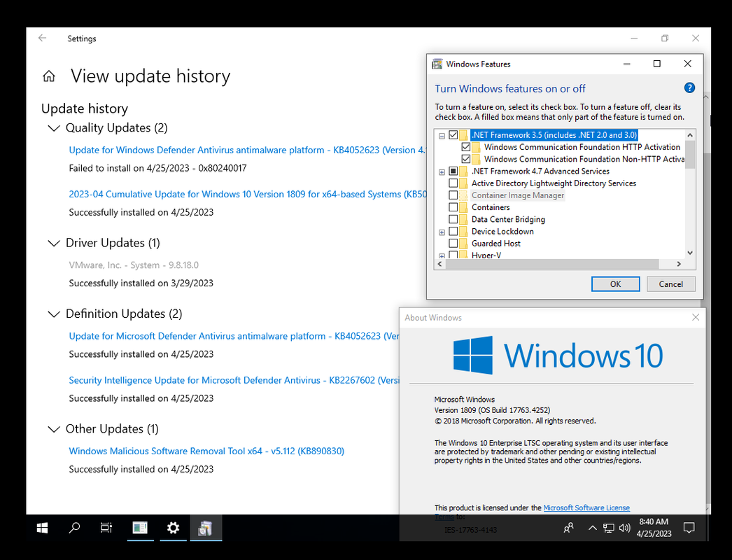Uncheck WCF Non-HTTP Activation checkbox
This screenshot has height=560, width=732.
(465, 160)
